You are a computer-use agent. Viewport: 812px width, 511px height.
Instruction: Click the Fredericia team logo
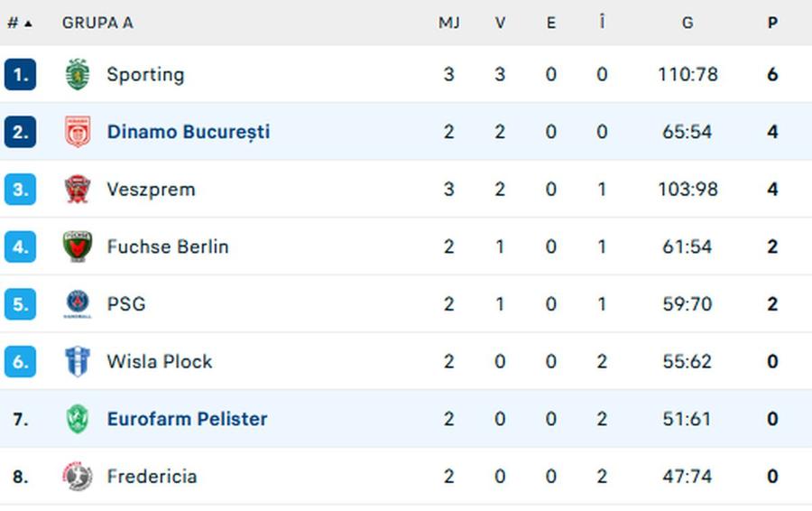coord(78,476)
